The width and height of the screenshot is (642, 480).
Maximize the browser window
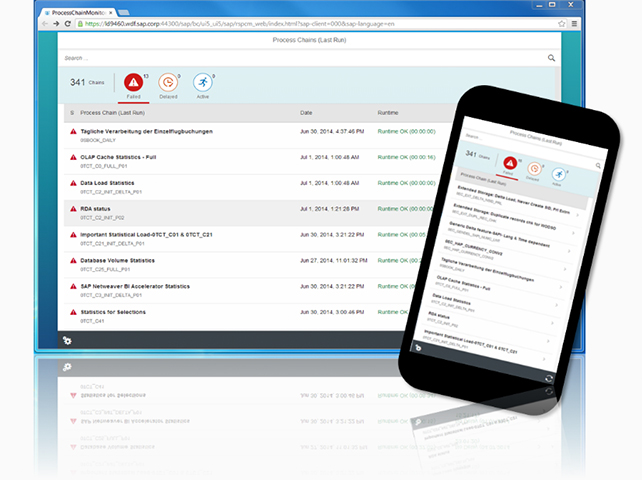click(x=552, y=5)
